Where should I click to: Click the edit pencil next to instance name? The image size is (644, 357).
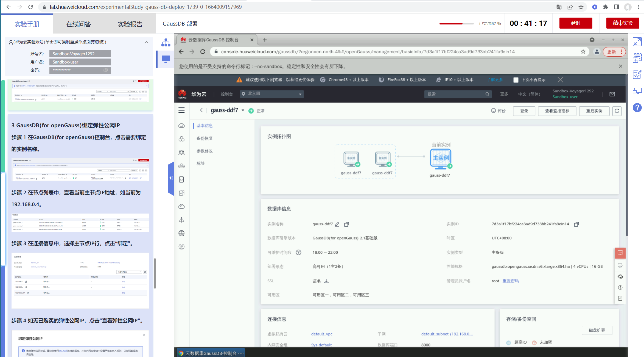pos(337,224)
